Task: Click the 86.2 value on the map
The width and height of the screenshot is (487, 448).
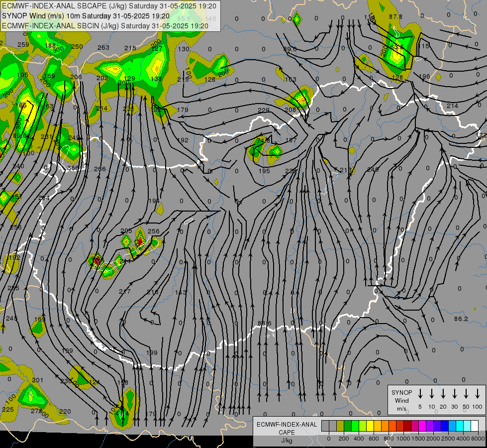Action: (461, 319)
